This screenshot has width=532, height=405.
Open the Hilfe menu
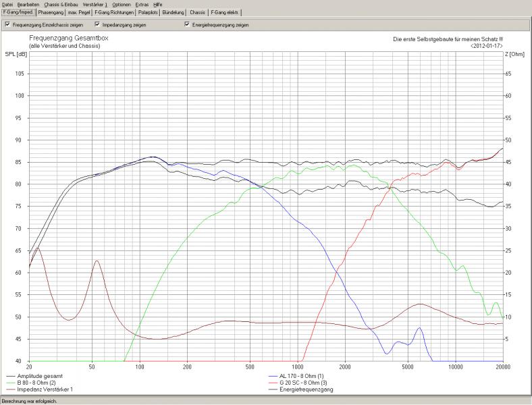pos(158,4)
